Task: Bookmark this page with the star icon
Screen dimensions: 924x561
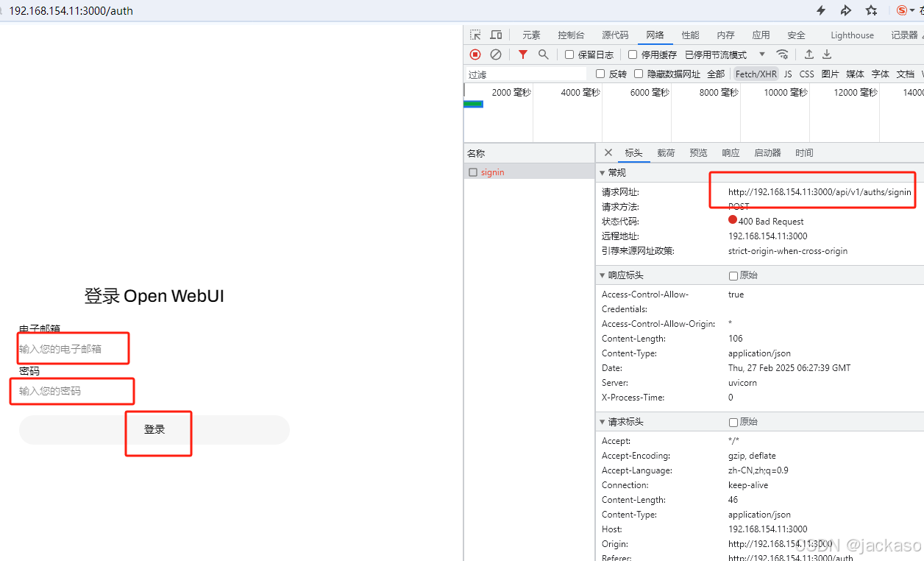Action: tap(872, 10)
